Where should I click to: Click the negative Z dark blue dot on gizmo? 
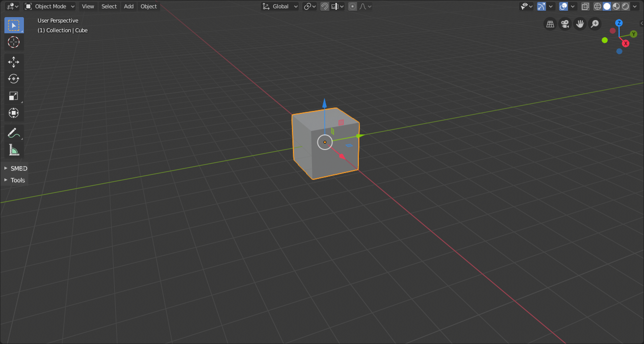619,51
